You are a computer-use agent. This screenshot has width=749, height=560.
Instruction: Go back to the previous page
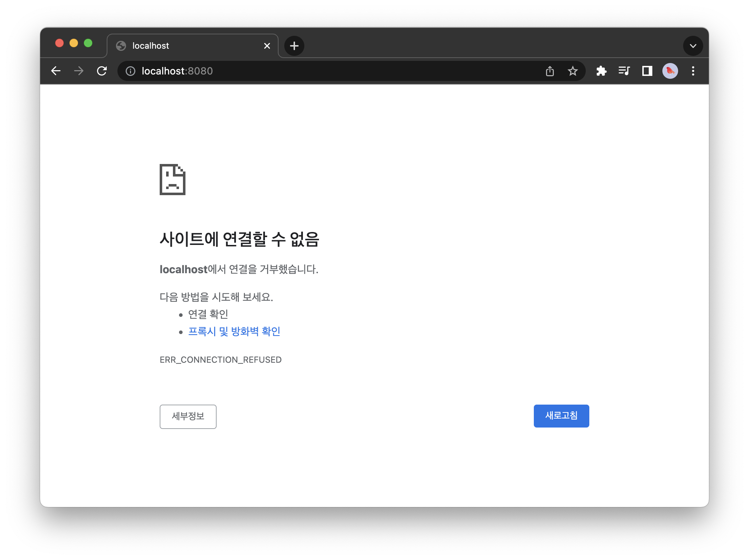click(x=56, y=71)
